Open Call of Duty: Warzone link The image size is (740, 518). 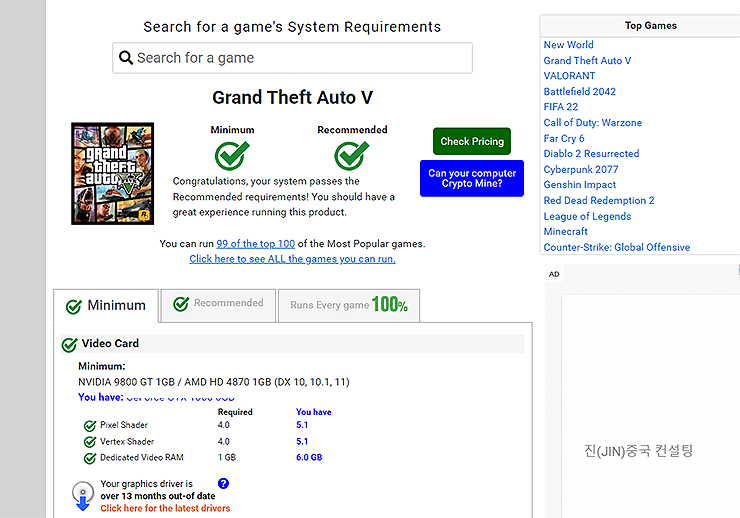tap(593, 123)
